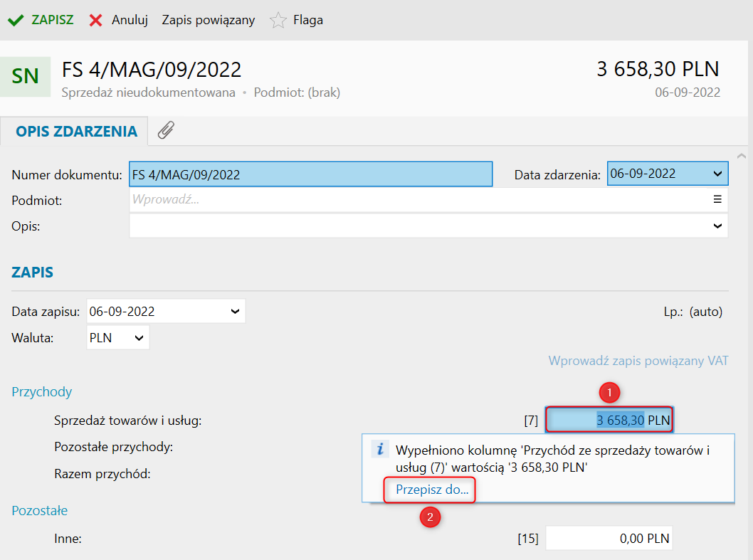
Task: Click the green SN document type badge
Action: 26,76
